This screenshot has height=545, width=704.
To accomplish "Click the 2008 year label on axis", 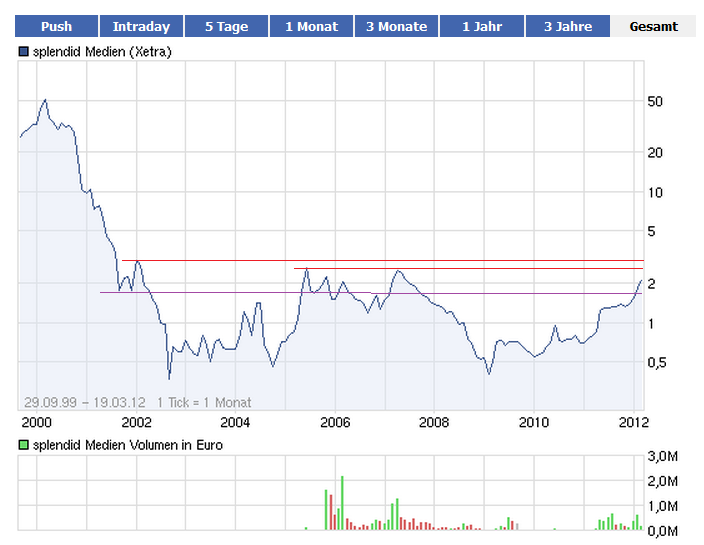I will (x=433, y=421).
